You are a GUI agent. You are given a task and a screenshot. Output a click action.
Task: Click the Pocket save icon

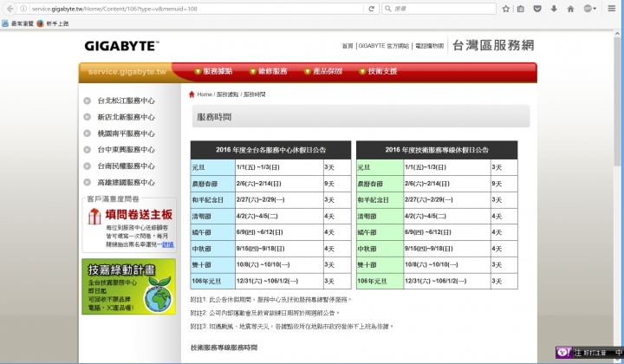pyautogui.click(x=537, y=9)
